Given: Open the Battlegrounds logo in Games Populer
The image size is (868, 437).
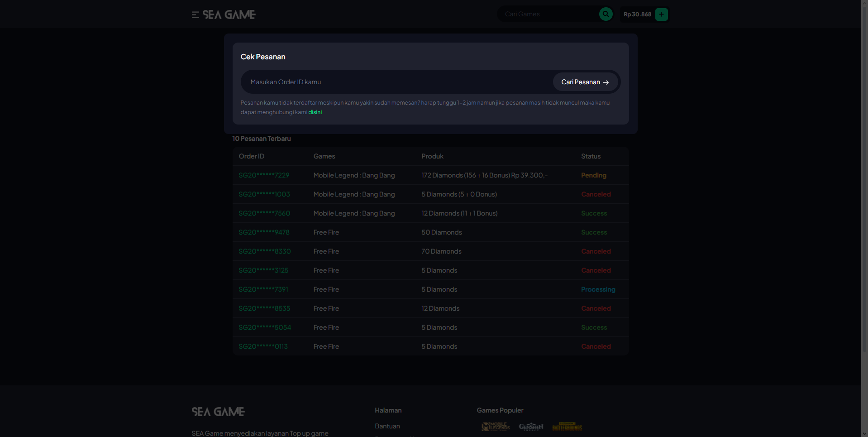Looking at the screenshot, I should click(567, 427).
